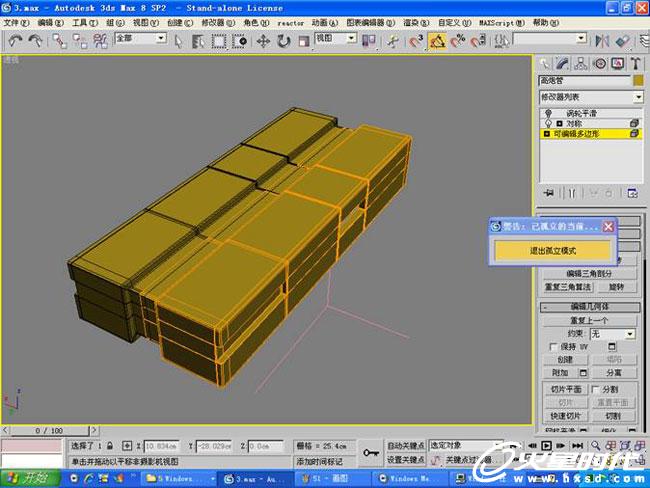Screen dimensions: 650x488
Task: Expand the 对称 modifier sub-levels
Action: coord(559,124)
